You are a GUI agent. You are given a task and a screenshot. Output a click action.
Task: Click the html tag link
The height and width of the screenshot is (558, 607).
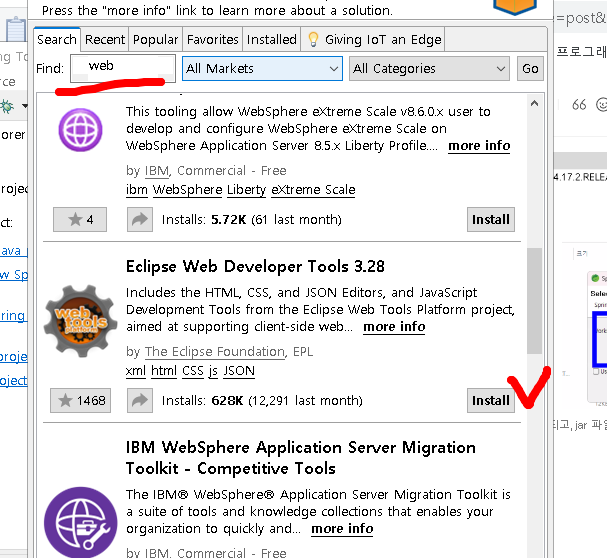click(x=164, y=371)
